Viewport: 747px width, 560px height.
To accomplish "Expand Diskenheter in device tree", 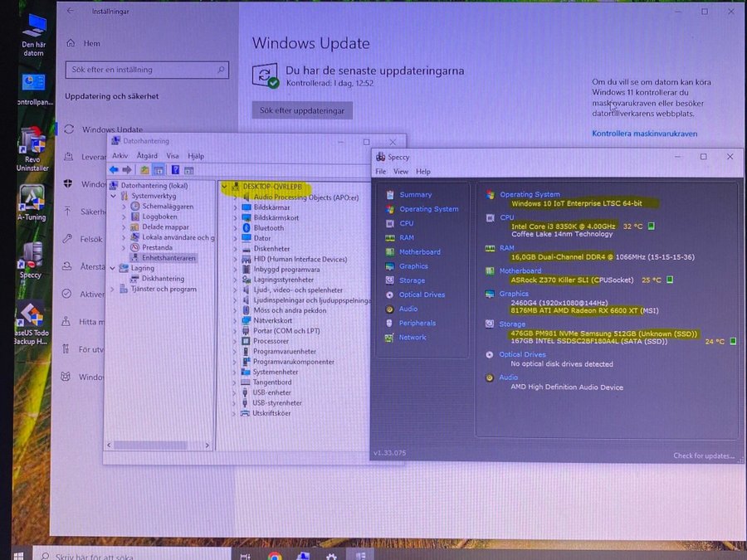I will tap(235, 249).
